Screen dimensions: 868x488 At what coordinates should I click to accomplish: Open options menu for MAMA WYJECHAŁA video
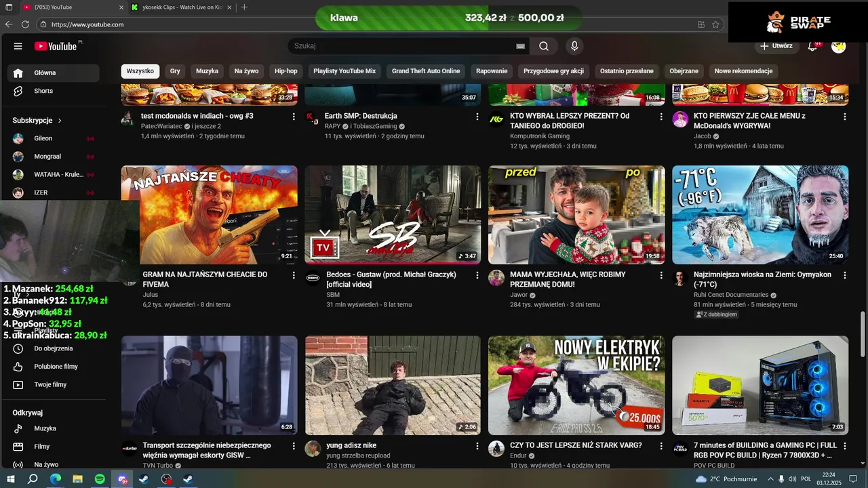(x=661, y=275)
